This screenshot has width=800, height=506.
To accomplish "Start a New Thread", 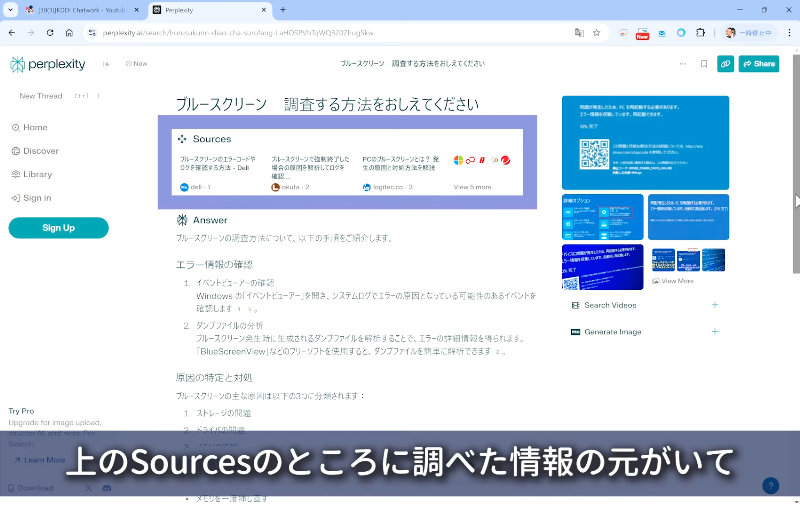I will 41,96.
